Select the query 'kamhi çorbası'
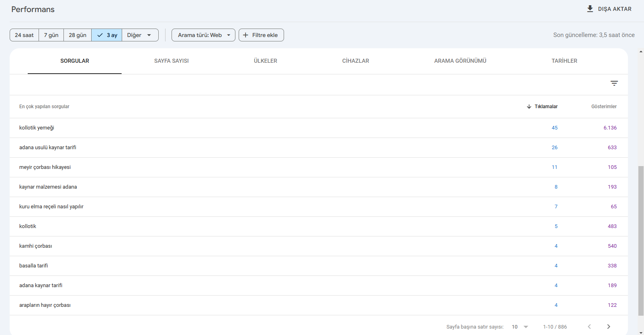This screenshot has width=644, height=335. (36, 246)
